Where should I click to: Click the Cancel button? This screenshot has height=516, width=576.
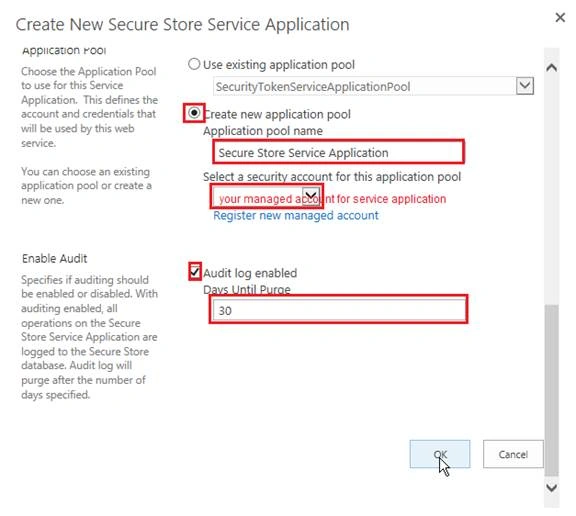coord(513,454)
